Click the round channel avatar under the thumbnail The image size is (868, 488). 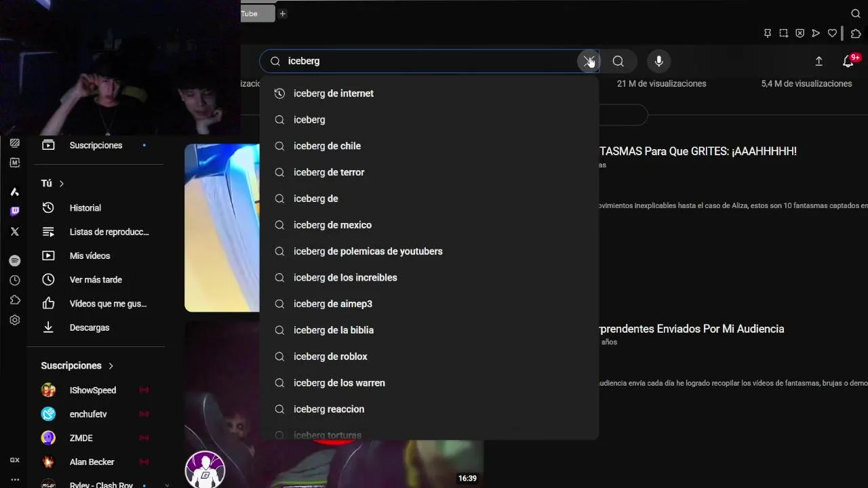(x=205, y=469)
